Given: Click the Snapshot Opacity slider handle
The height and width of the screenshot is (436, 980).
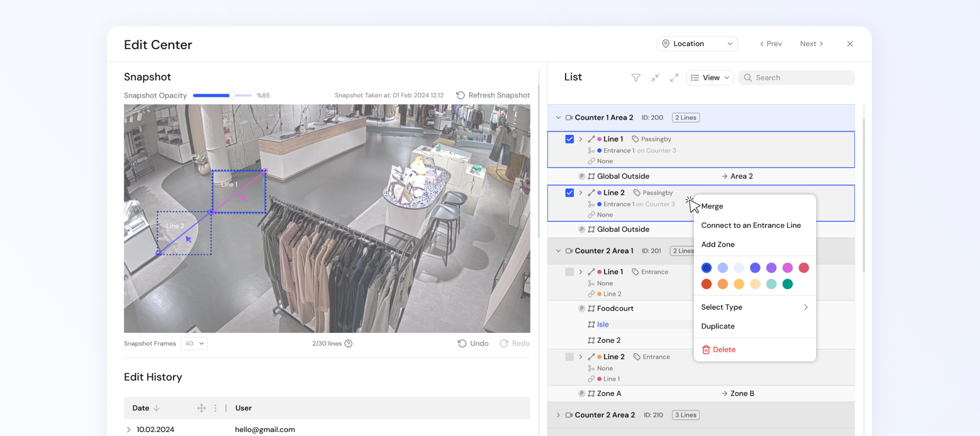Looking at the screenshot, I should 232,96.
